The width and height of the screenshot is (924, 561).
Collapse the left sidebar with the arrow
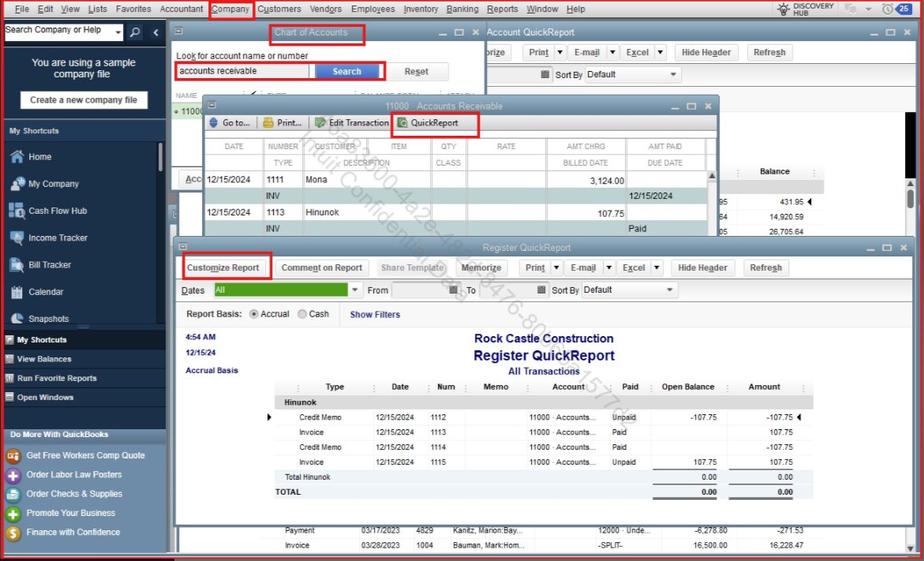[x=155, y=32]
